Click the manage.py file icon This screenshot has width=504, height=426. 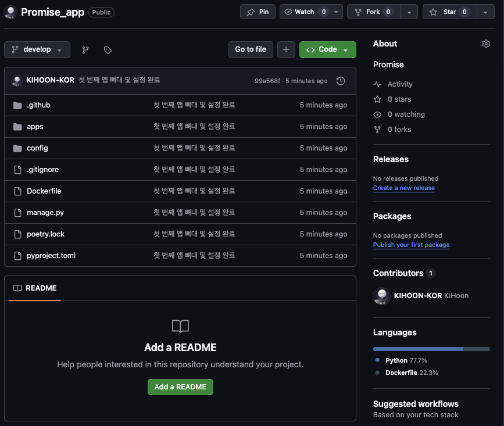coord(18,213)
